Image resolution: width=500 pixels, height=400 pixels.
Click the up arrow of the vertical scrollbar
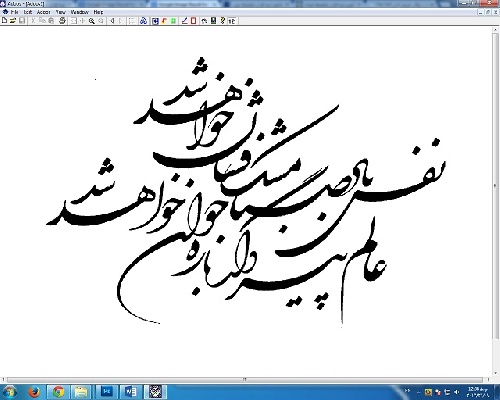tap(496, 30)
